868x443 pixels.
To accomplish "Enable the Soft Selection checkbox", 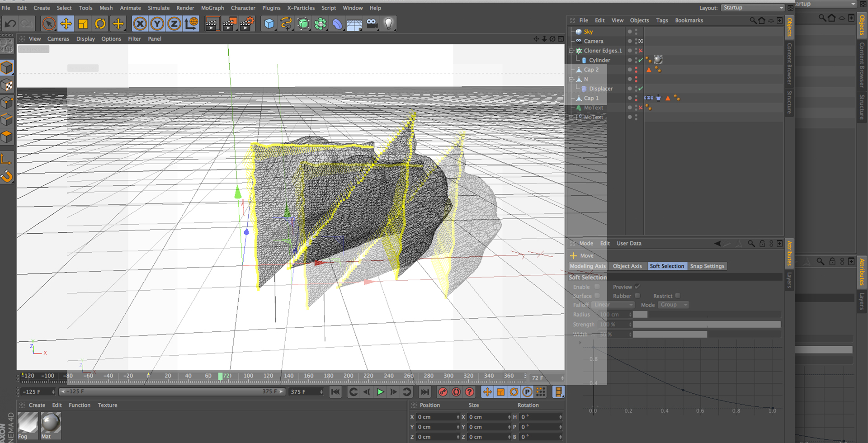I will point(597,287).
